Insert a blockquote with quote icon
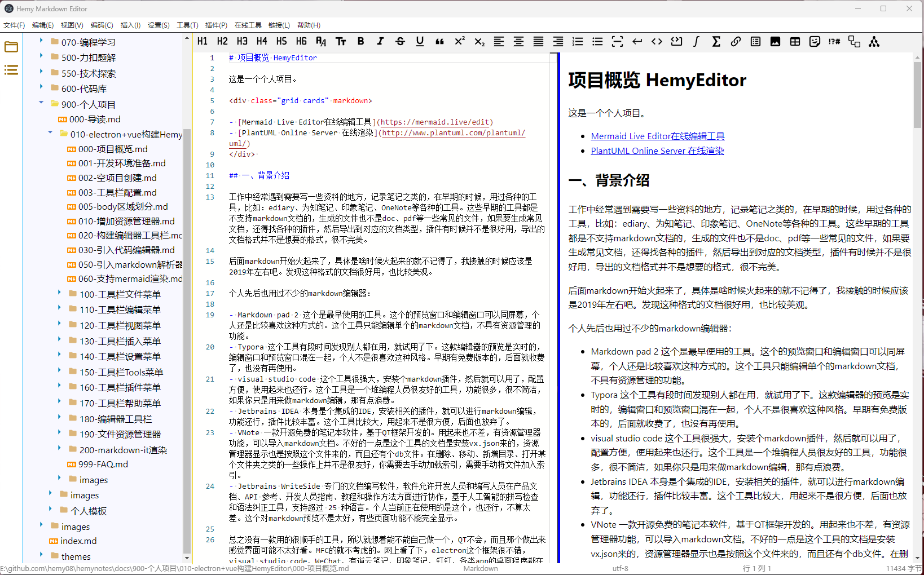924x575 pixels. [x=439, y=41]
